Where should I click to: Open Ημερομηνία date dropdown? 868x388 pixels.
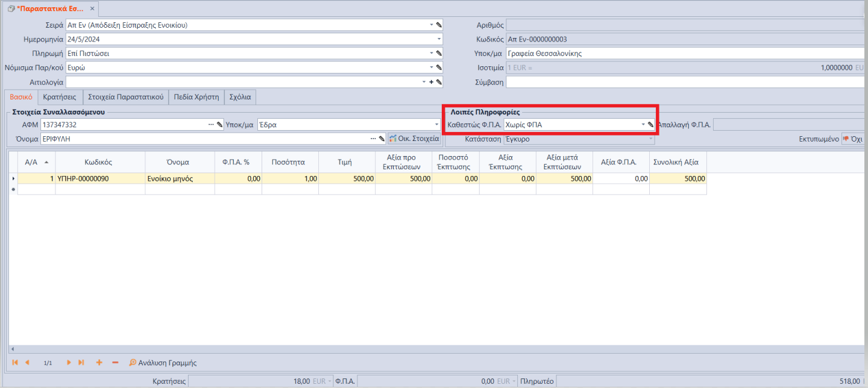tap(439, 39)
